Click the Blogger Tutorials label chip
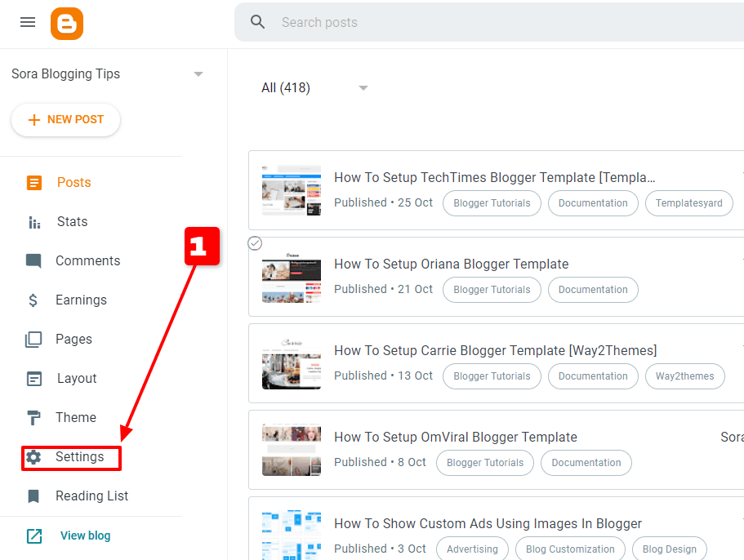 pyautogui.click(x=492, y=202)
